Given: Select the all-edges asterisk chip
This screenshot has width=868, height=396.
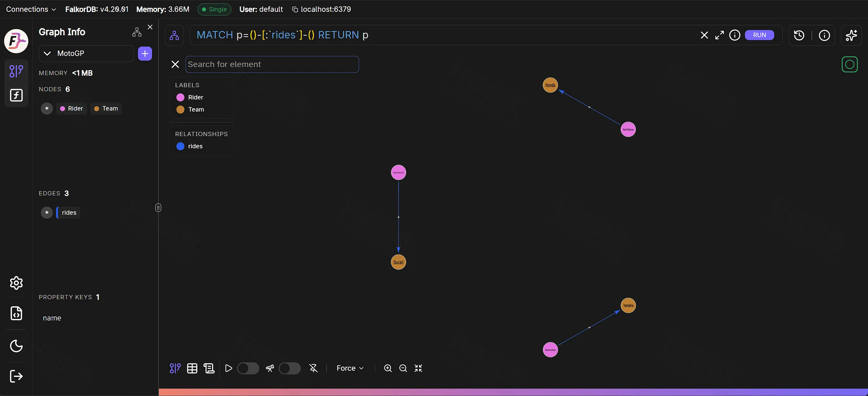Looking at the screenshot, I should coord(47,213).
